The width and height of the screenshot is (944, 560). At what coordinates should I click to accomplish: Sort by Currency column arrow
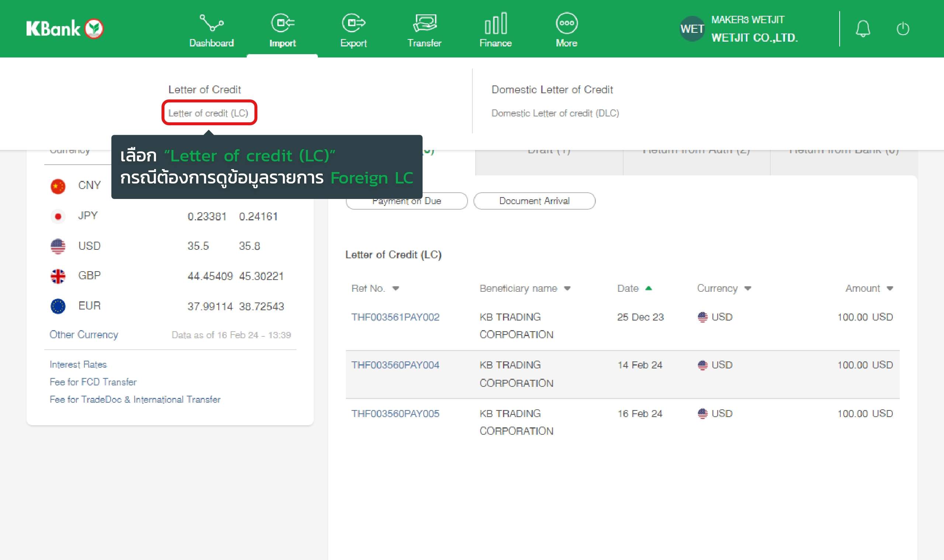(x=747, y=289)
